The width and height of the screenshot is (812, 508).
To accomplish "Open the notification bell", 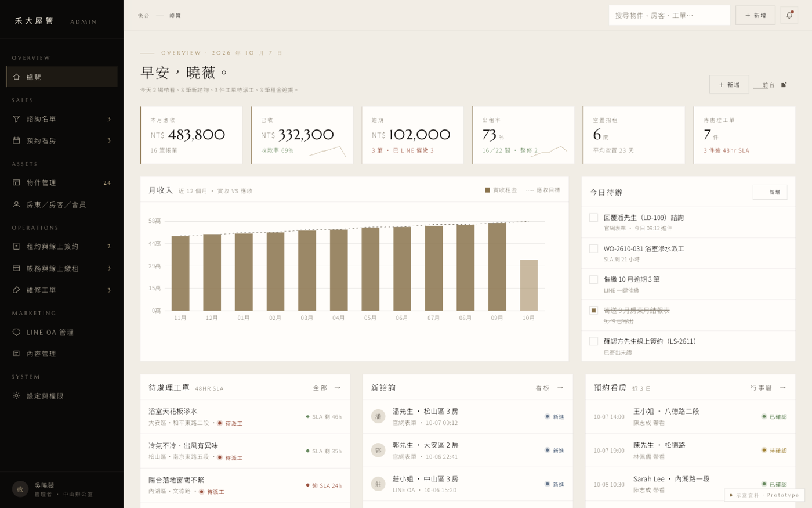I will [x=789, y=15].
